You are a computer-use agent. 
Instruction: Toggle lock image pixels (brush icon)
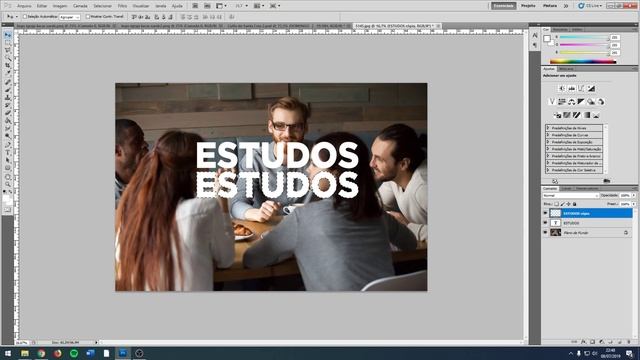[562, 204]
